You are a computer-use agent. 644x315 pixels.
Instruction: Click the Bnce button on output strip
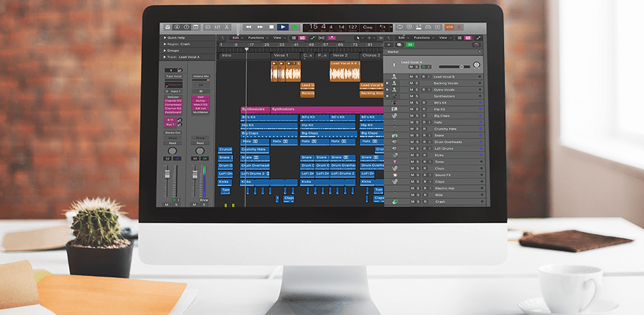[x=204, y=200]
